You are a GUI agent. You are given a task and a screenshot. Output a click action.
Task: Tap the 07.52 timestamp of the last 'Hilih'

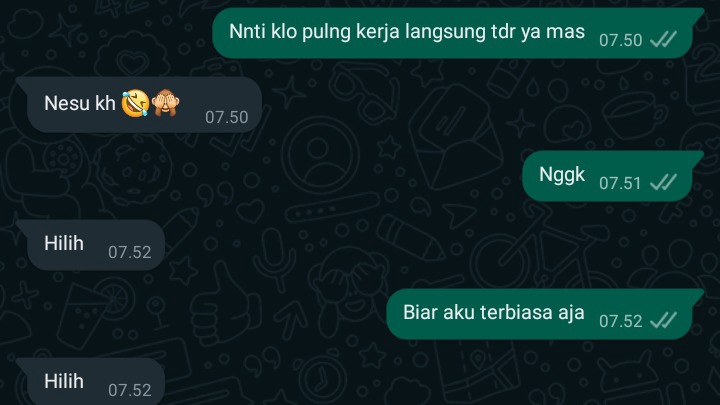point(129,390)
